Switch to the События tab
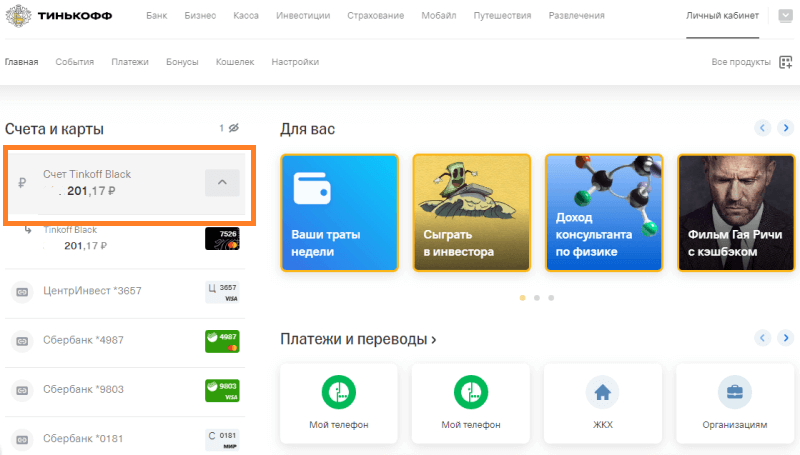Image resolution: width=800 pixels, height=455 pixels. pyautogui.click(x=74, y=62)
